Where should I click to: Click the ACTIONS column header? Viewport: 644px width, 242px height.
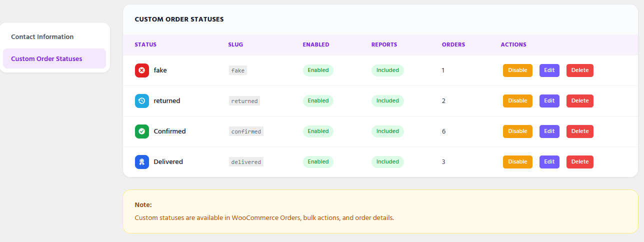coord(513,44)
